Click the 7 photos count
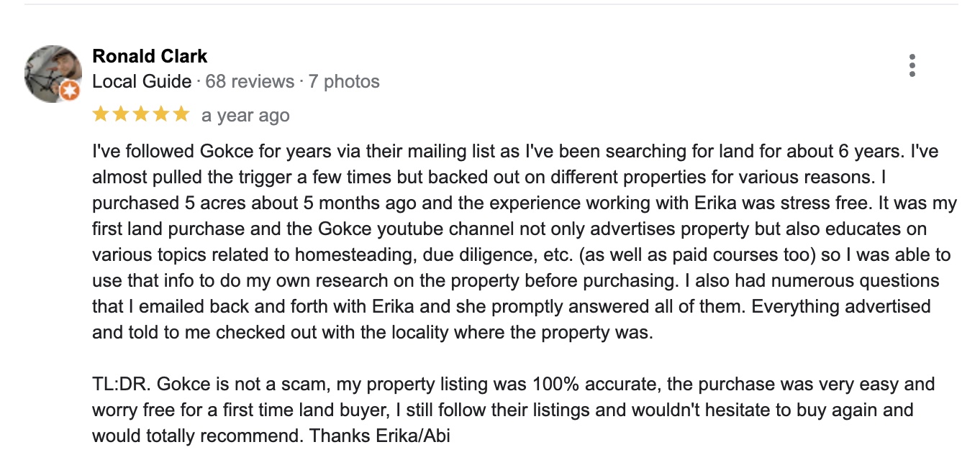Viewport: 980px width, 460px height. (344, 82)
